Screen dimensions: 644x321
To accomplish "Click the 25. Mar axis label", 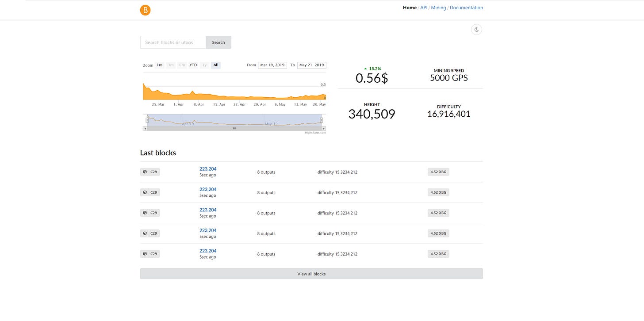I will click(x=158, y=104).
